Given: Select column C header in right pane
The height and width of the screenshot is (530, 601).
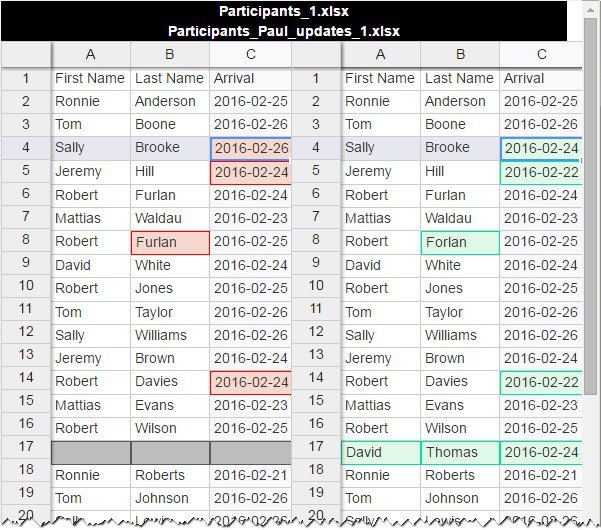Looking at the screenshot, I should pos(541,55).
